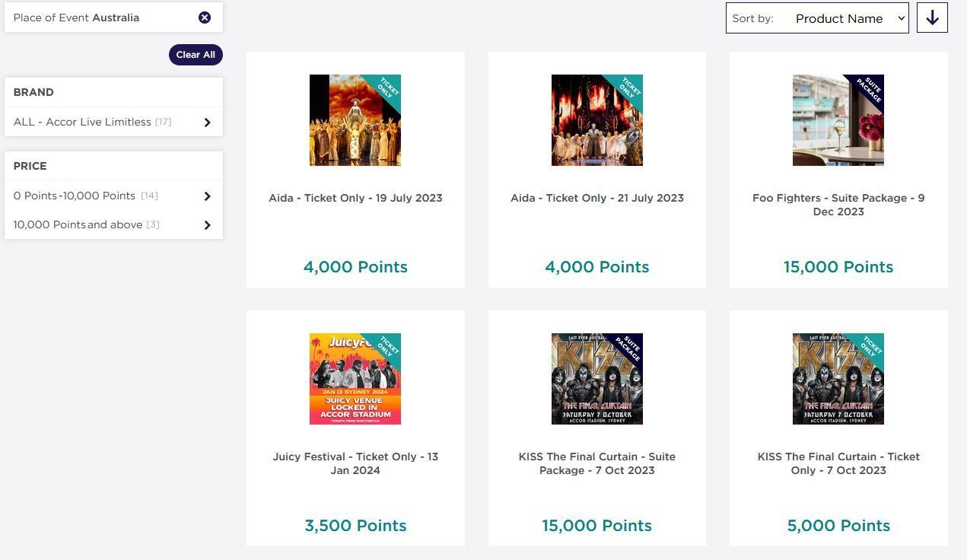This screenshot has height=560, width=967.
Task: Select the 10,000 Points and above range
Action: (x=78, y=224)
